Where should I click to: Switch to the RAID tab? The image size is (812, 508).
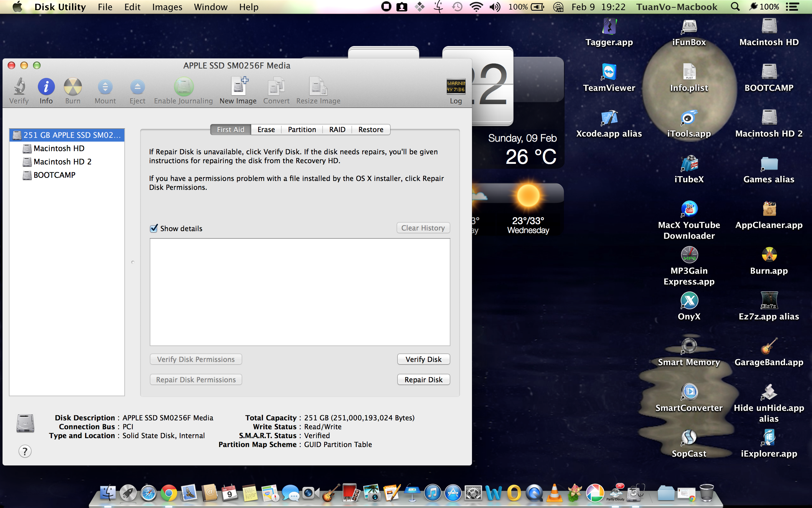click(x=337, y=130)
